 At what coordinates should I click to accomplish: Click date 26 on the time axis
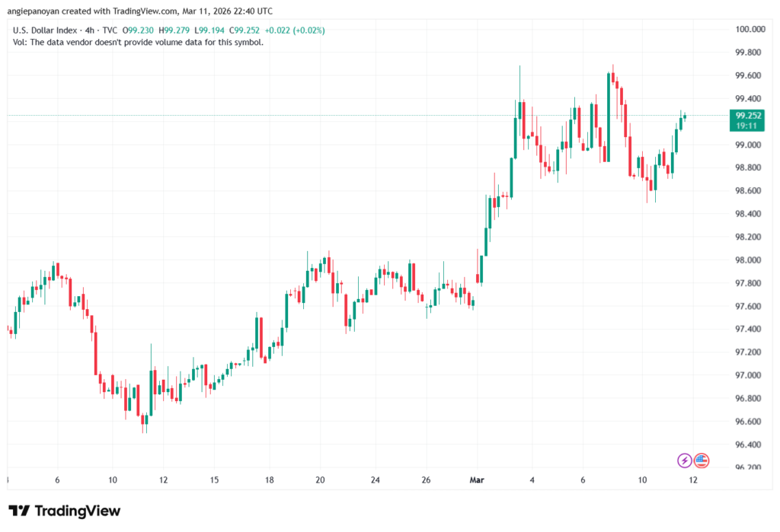(426, 480)
